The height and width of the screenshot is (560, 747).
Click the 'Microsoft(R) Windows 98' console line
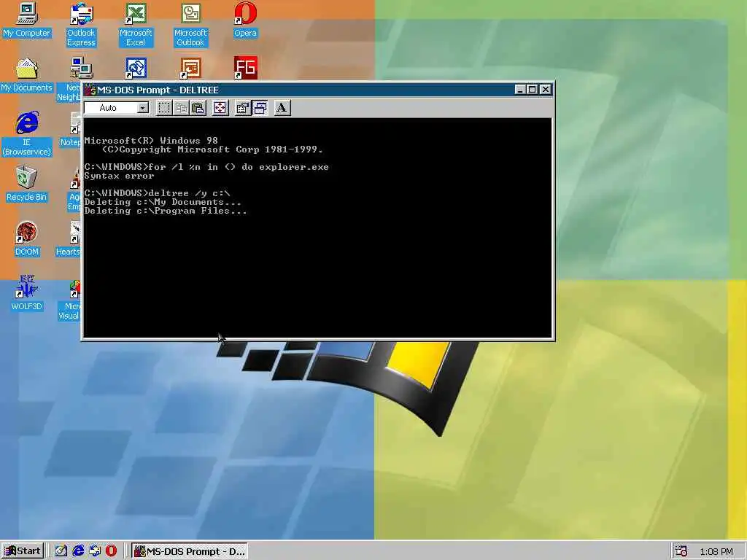(x=151, y=141)
